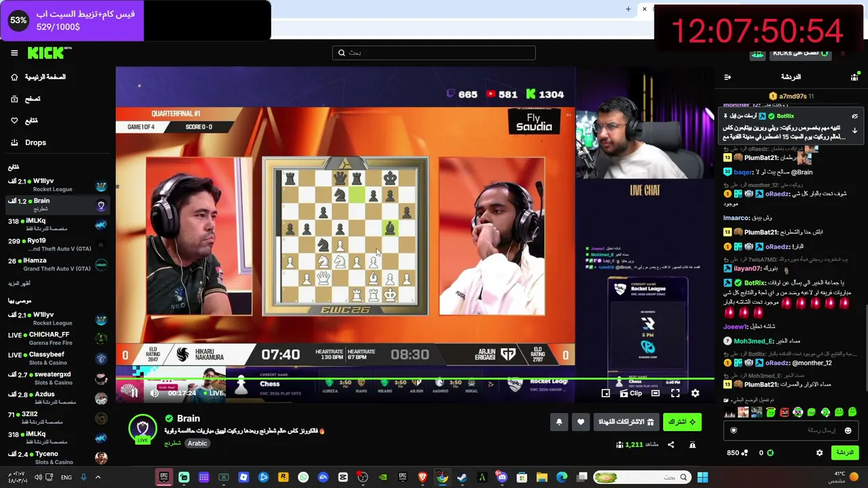Mute the stream volume
The height and width of the screenshot is (488, 868).
pyautogui.click(x=155, y=393)
